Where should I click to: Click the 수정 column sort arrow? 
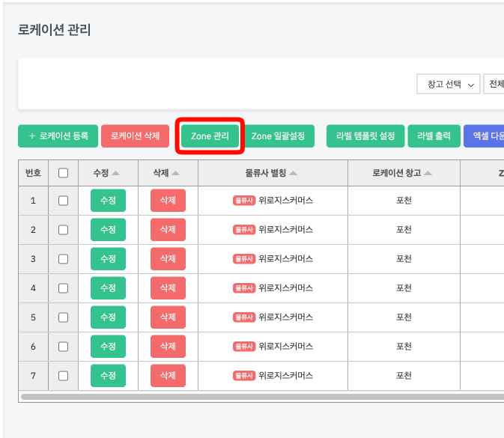click(116, 173)
